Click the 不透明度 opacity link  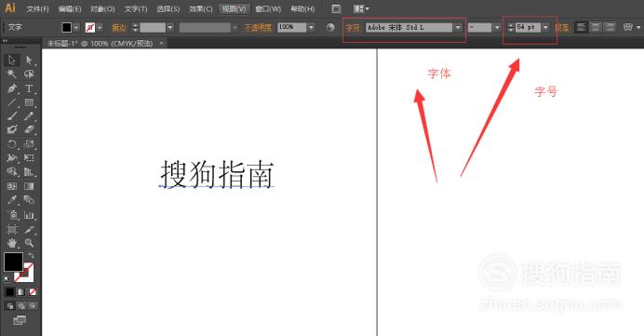point(259,28)
